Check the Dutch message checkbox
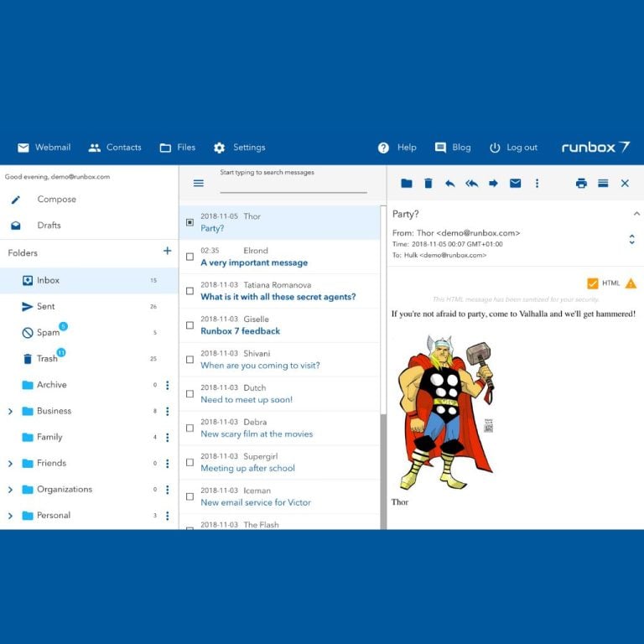 (x=190, y=393)
